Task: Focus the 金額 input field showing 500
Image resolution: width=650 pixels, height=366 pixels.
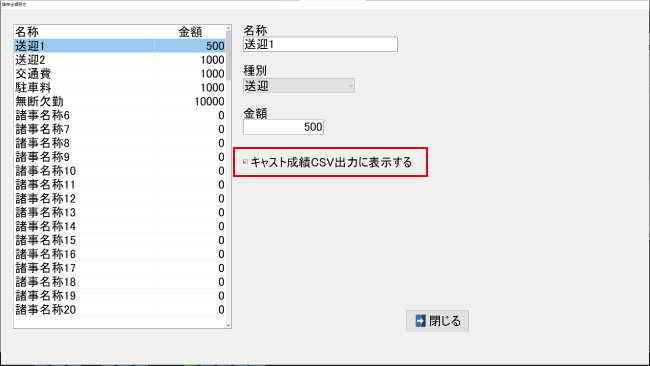Action: [x=283, y=127]
